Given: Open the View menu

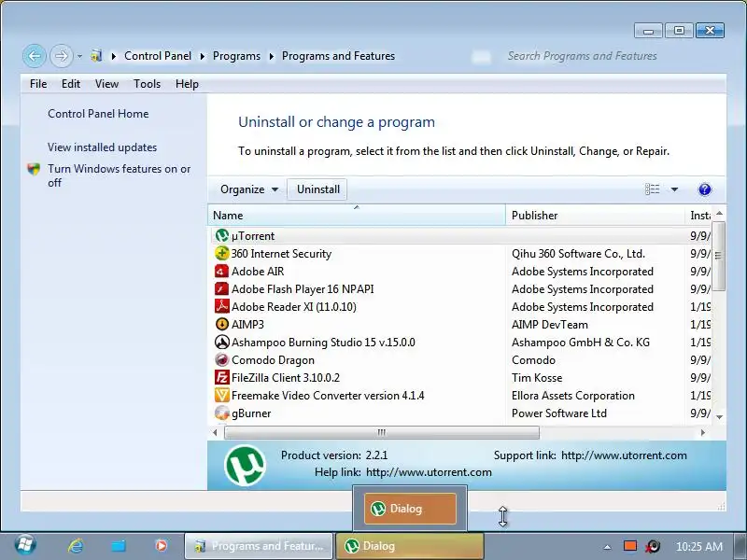Looking at the screenshot, I should point(106,84).
